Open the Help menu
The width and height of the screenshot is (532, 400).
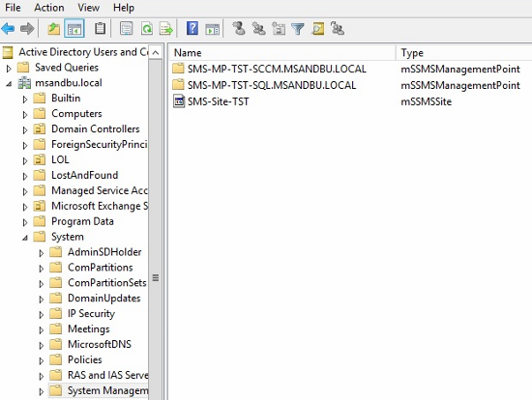pyautogui.click(x=124, y=8)
